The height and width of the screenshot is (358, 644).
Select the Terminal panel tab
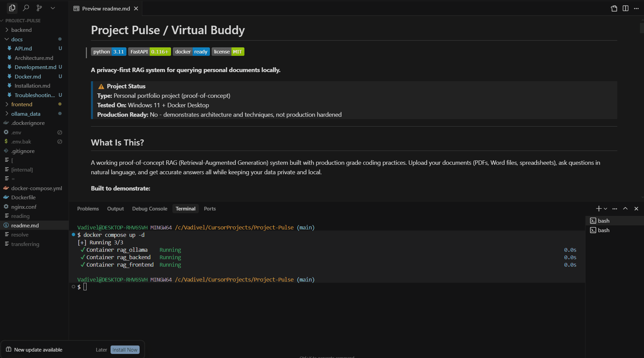(x=186, y=208)
